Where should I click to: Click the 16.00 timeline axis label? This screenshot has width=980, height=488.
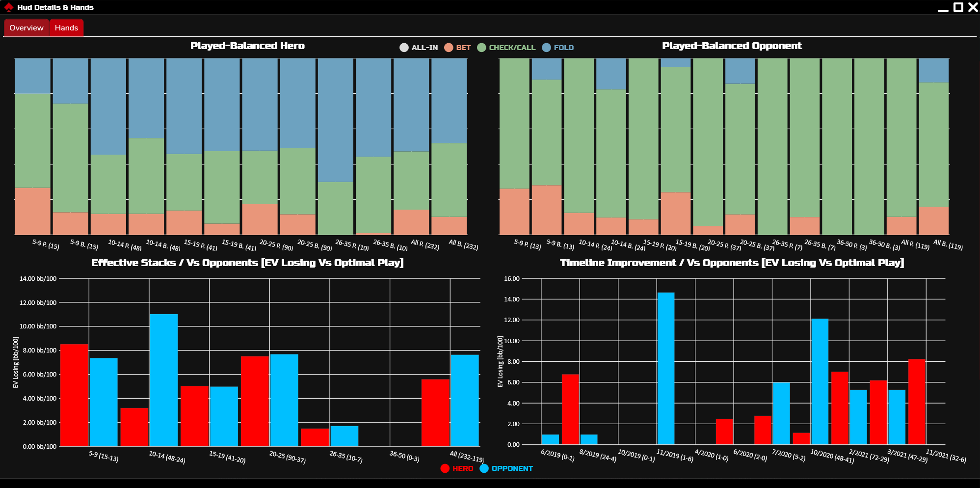(x=512, y=279)
